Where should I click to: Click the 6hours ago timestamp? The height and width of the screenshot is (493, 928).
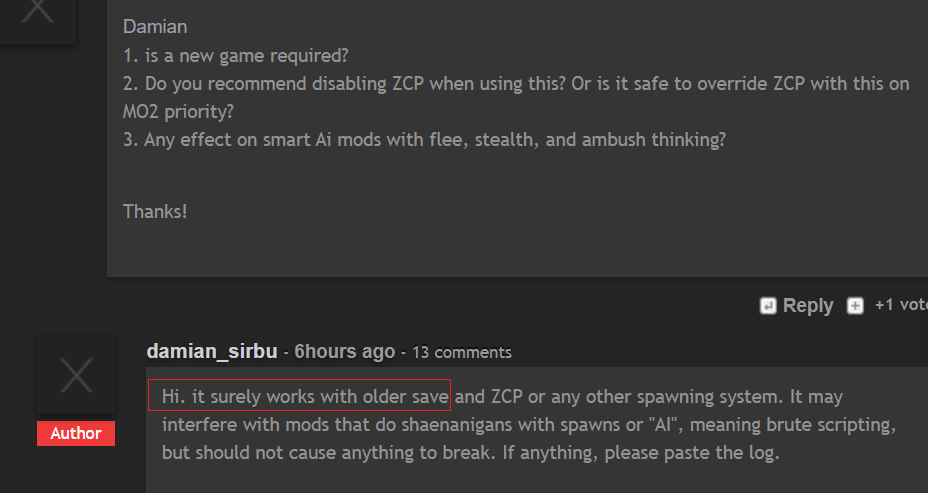tap(344, 351)
